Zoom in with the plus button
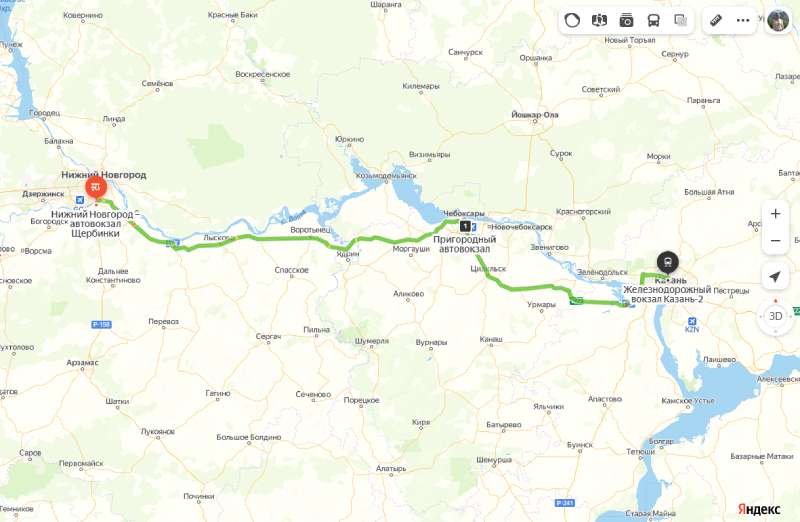The height and width of the screenshot is (522, 800). coord(776,214)
